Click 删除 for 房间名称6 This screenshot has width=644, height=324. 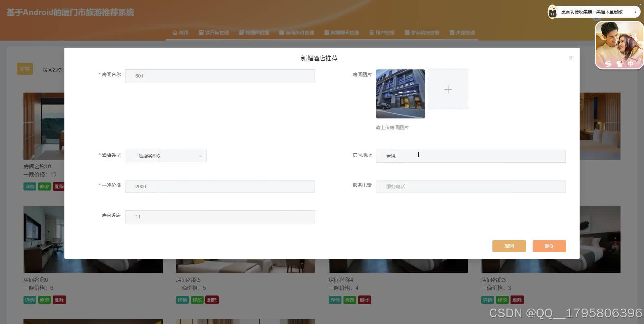(x=59, y=300)
